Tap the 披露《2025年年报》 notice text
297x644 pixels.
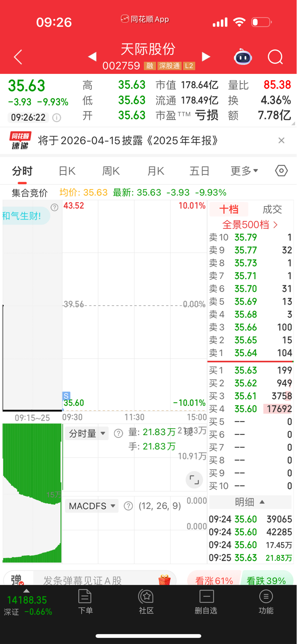click(129, 140)
